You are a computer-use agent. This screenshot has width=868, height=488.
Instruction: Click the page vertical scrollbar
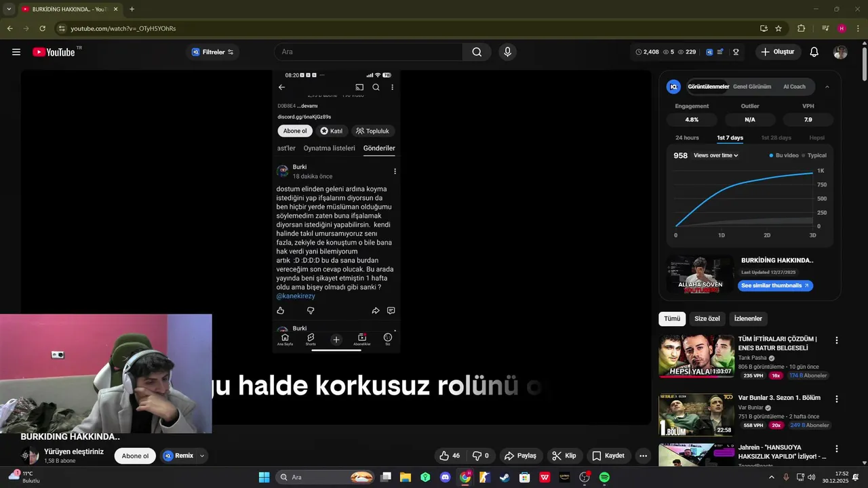[x=864, y=64]
